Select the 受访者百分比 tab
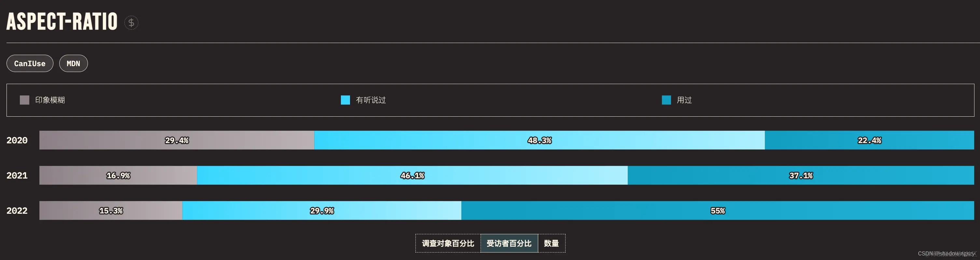 pos(510,243)
